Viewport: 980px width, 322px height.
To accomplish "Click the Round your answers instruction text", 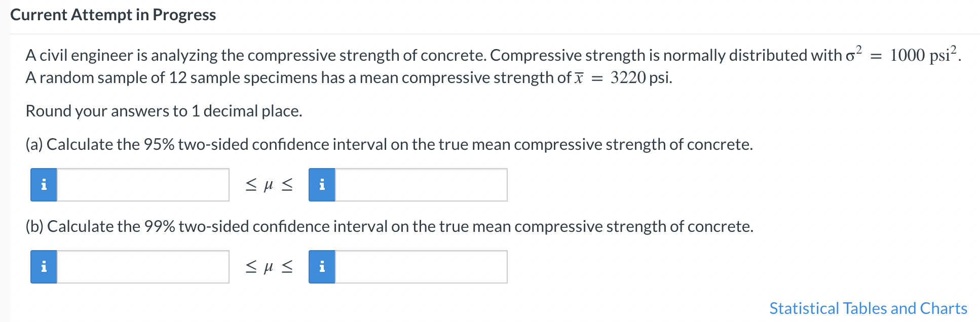I will 164,111.
